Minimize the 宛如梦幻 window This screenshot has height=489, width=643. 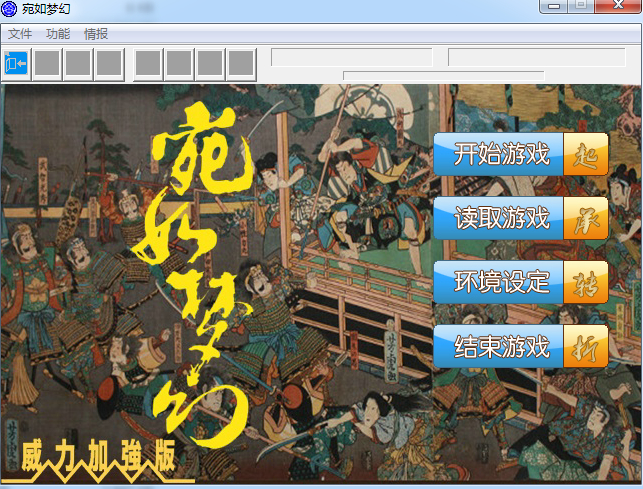(x=554, y=6)
